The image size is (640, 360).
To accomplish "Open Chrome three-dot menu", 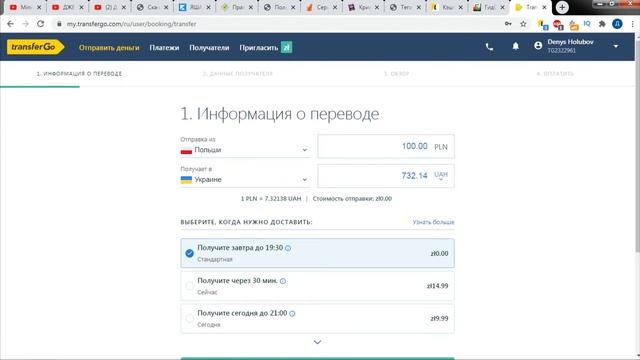I will [x=632, y=24].
